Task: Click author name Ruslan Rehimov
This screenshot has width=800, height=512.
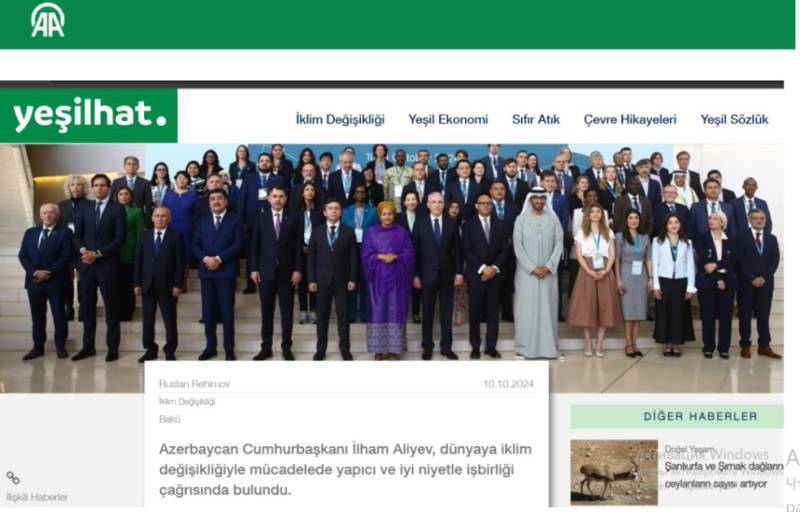Action: (x=194, y=384)
